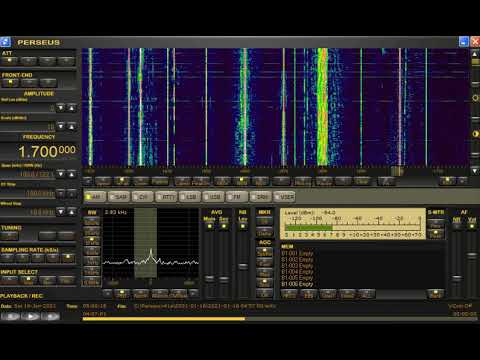Image resolution: width=480 pixels, height=360 pixels.
Task: Select SAM demodulation mode
Action: 119,197
